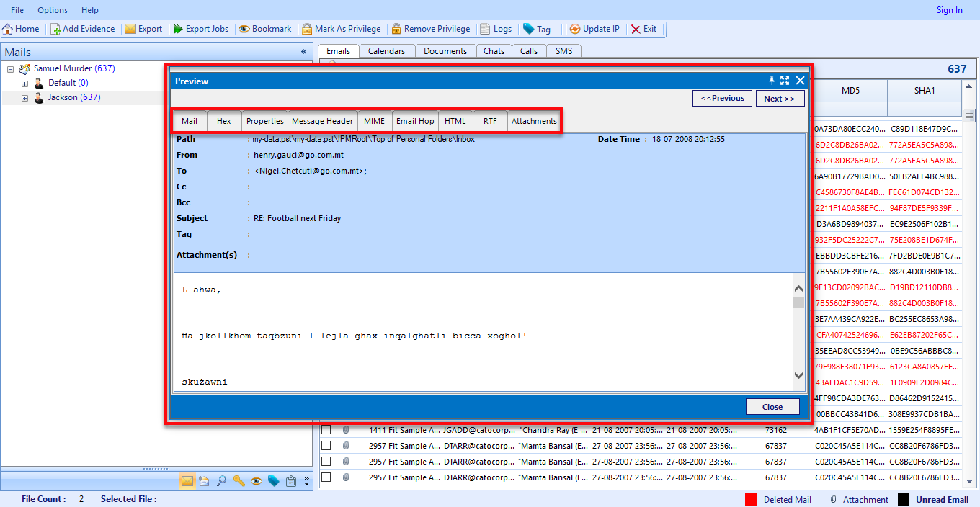Click the Add Evidence toolbar button

click(x=83, y=29)
